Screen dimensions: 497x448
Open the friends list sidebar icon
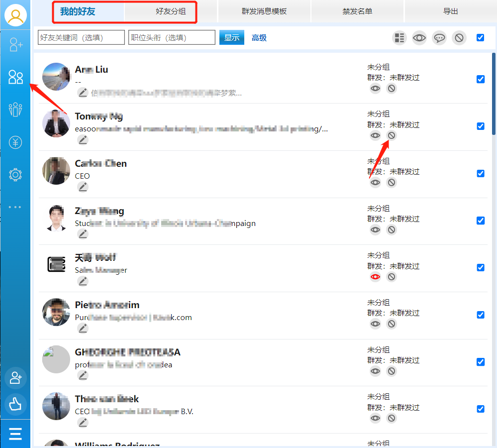coord(15,77)
